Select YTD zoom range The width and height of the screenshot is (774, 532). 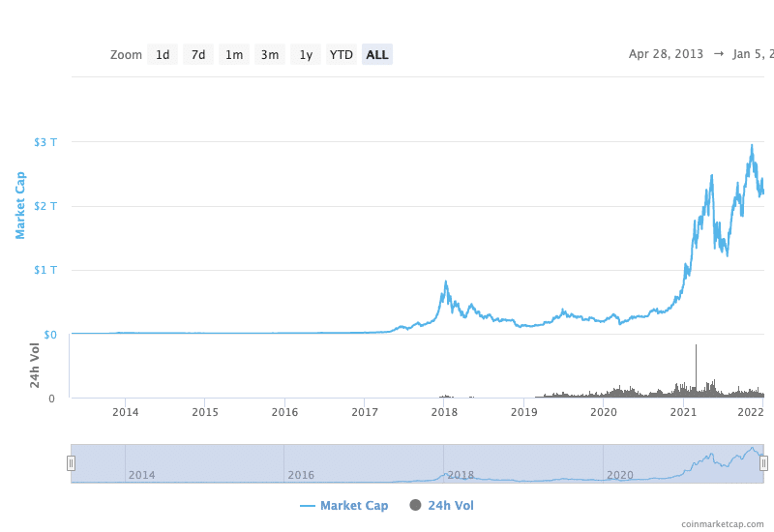(x=342, y=55)
